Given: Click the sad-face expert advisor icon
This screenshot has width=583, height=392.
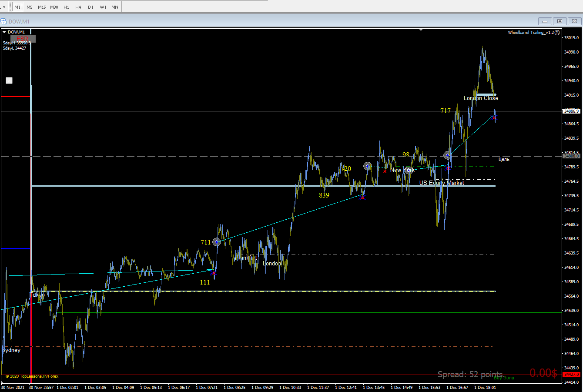Looking at the screenshot, I should [557, 33].
